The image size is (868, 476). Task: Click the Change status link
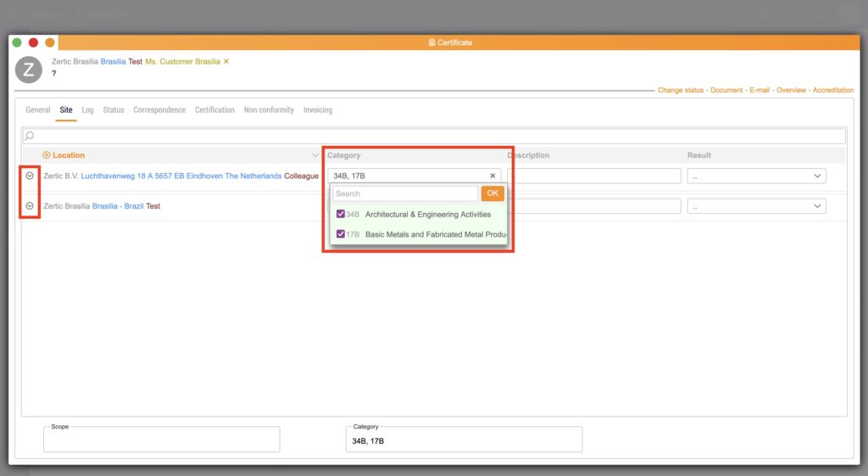[682, 90]
